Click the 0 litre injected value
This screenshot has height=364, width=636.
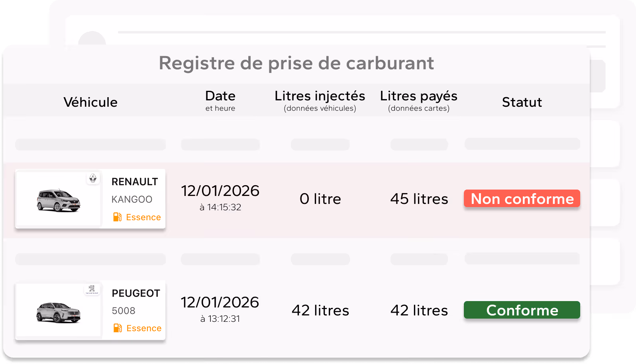coord(320,199)
